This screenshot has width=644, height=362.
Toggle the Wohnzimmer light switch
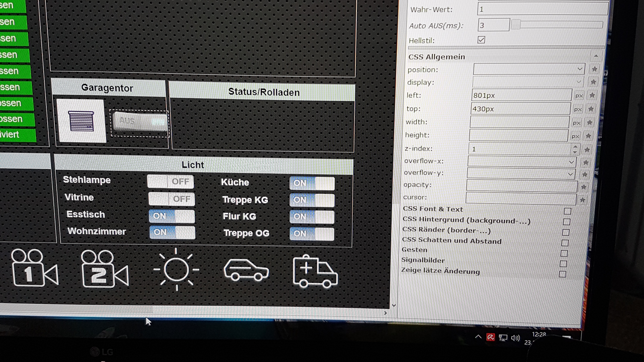tap(172, 232)
